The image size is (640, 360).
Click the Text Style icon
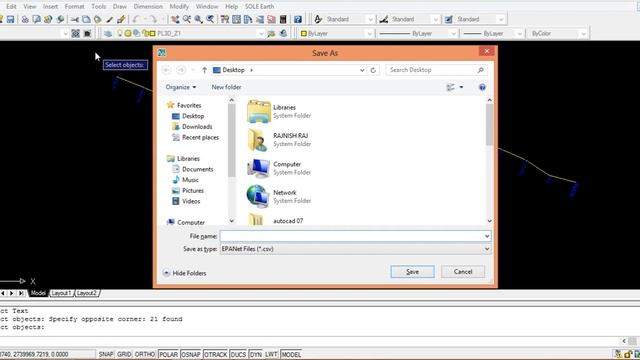pyautogui.click(x=318, y=19)
